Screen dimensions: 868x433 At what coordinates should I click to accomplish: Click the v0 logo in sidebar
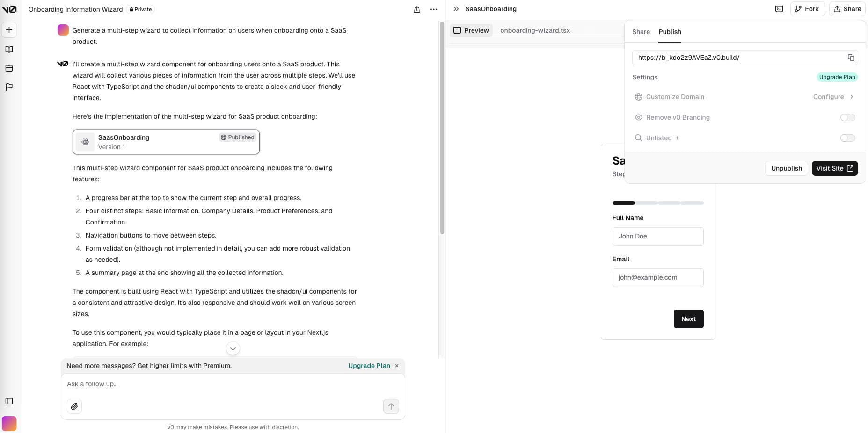point(9,9)
